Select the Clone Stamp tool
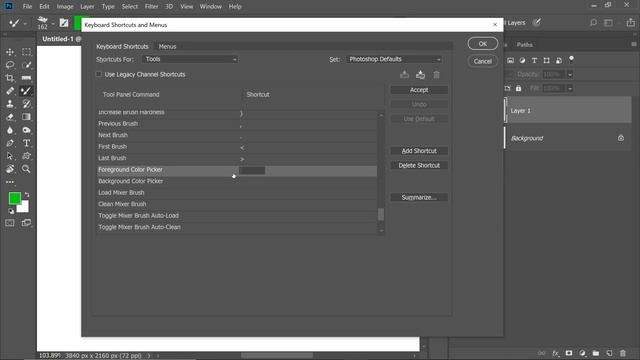The image size is (640, 360). point(10,104)
